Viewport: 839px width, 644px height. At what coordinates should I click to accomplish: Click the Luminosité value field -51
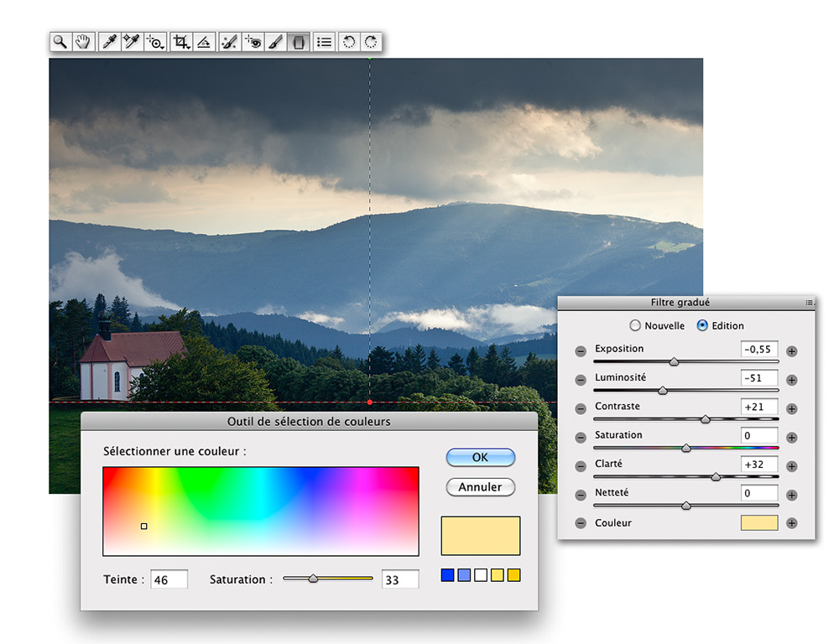pos(759,378)
